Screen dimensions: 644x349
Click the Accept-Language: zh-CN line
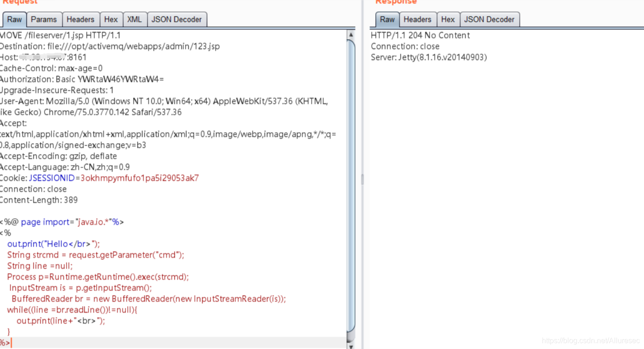(65, 167)
